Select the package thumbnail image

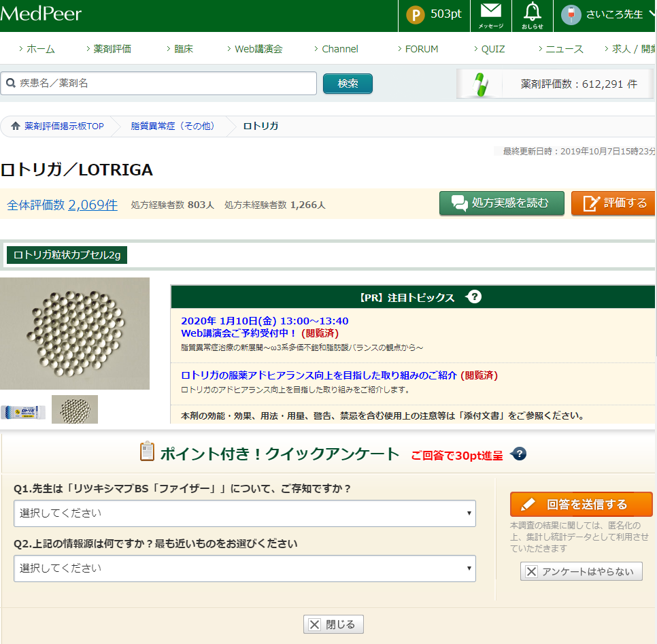click(23, 412)
